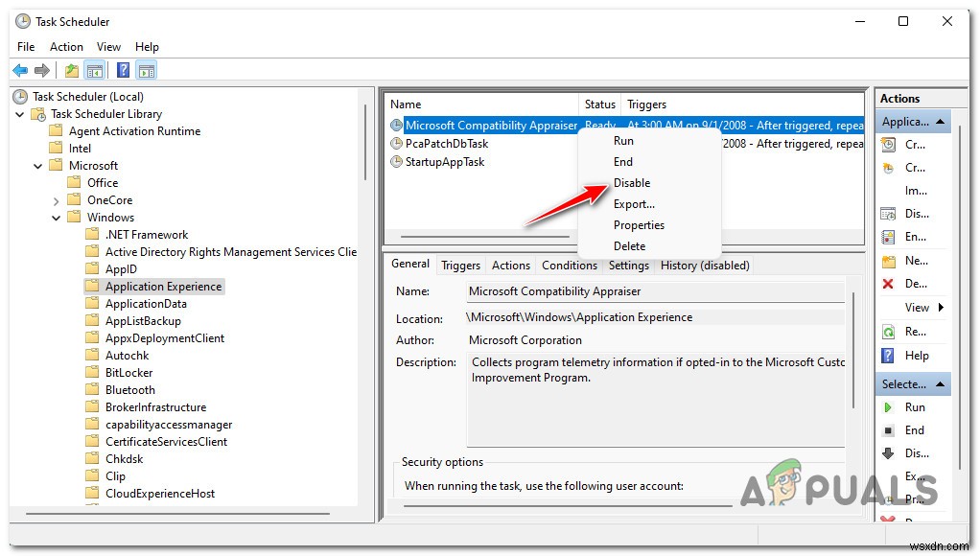Collapse the Application Experience actions section

point(940,121)
